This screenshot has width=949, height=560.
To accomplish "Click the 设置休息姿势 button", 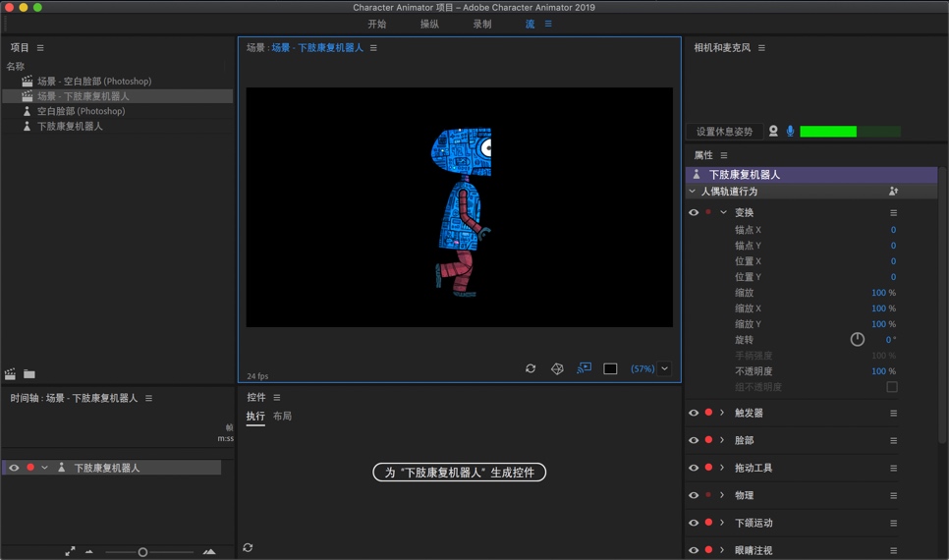I will [x=724, y=132].
